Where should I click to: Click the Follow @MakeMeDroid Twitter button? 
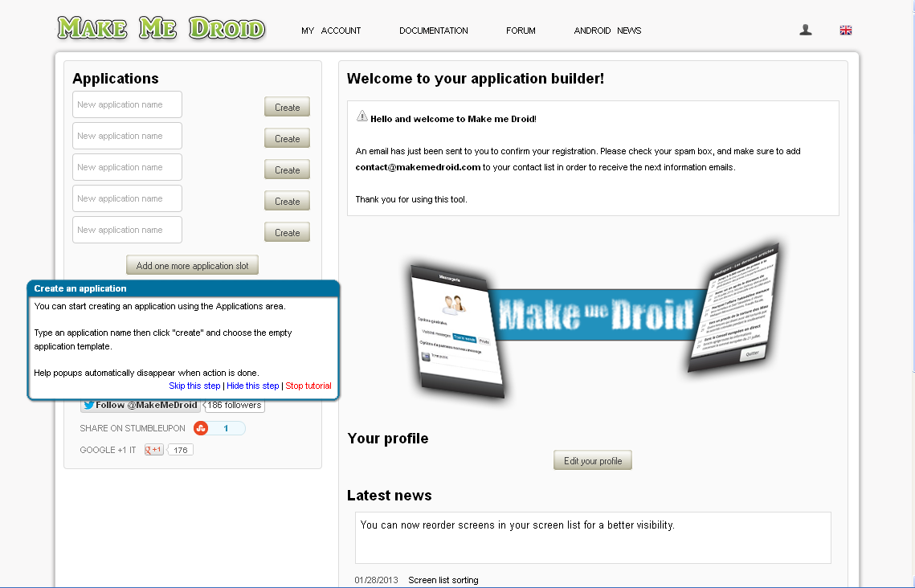[141, 406]
